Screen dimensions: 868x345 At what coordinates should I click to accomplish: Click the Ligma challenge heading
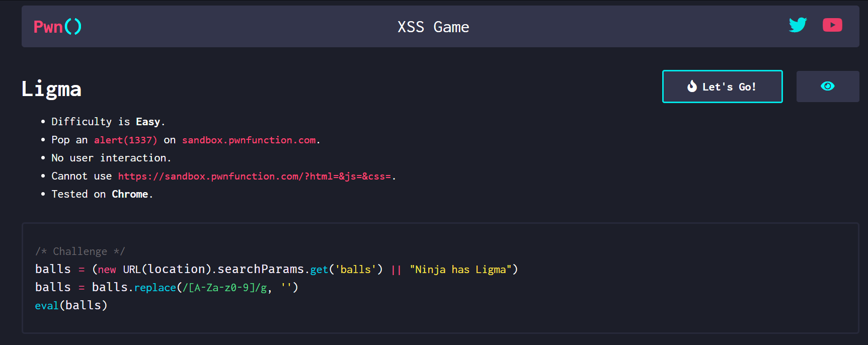tap(51, 89)
